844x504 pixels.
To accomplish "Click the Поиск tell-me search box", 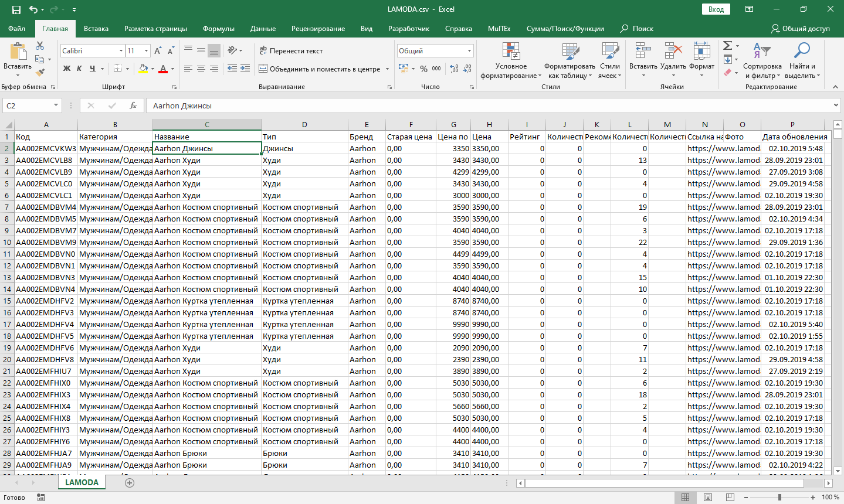I will pos(637,28).
